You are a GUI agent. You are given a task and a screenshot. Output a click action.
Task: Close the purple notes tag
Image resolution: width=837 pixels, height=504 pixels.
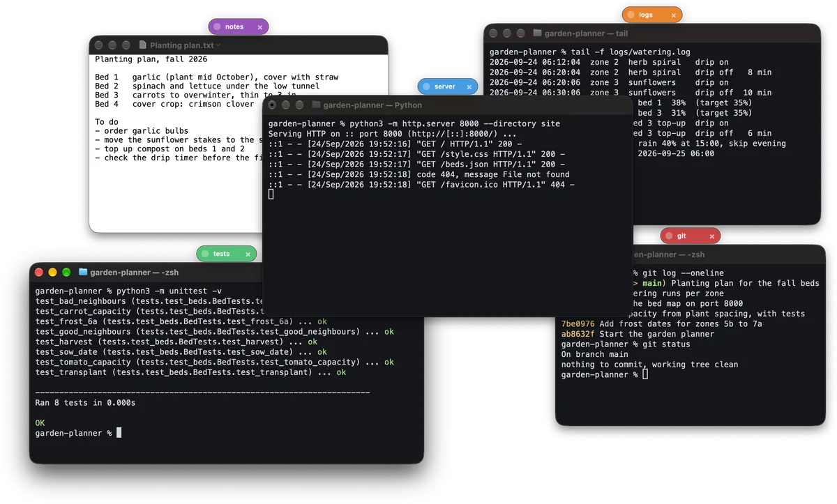[259, 27]
